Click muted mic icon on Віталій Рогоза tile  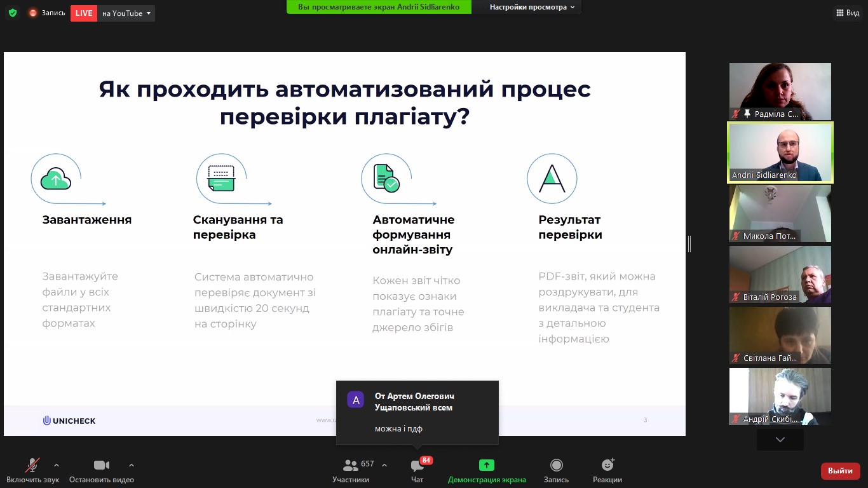(x=736, y=297)
